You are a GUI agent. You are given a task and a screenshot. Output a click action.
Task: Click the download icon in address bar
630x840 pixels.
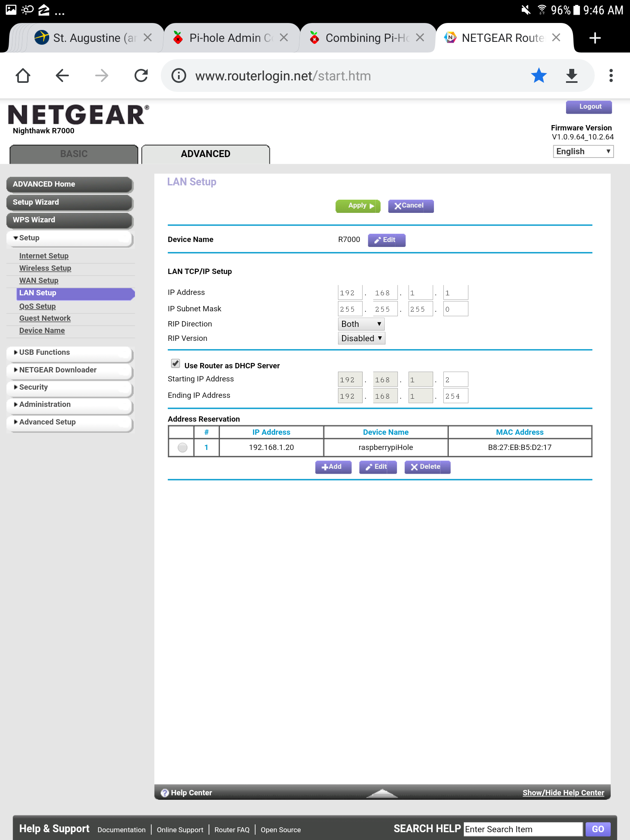[x=571, y=76]
